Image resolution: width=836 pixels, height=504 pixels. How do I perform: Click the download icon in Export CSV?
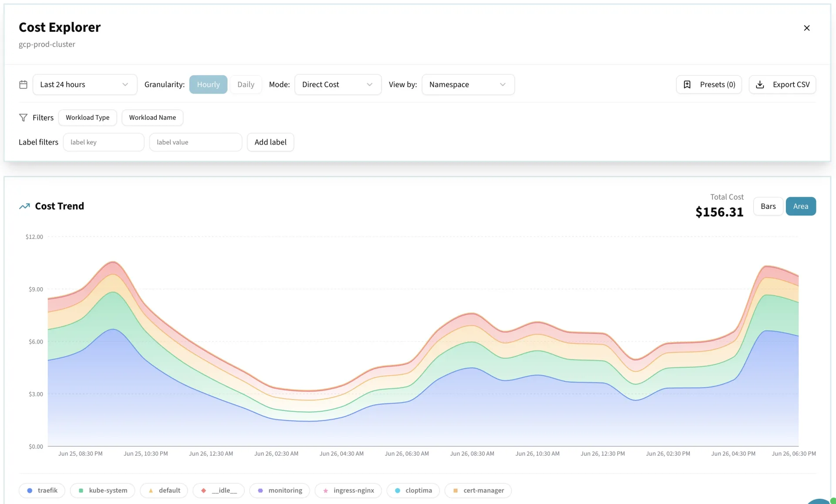click(760, 84)
